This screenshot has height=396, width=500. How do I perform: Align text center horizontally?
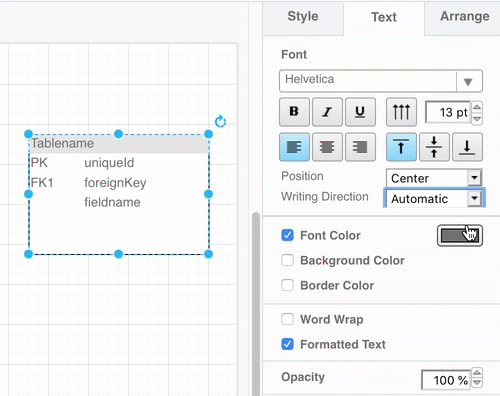(x=327, y=147)
